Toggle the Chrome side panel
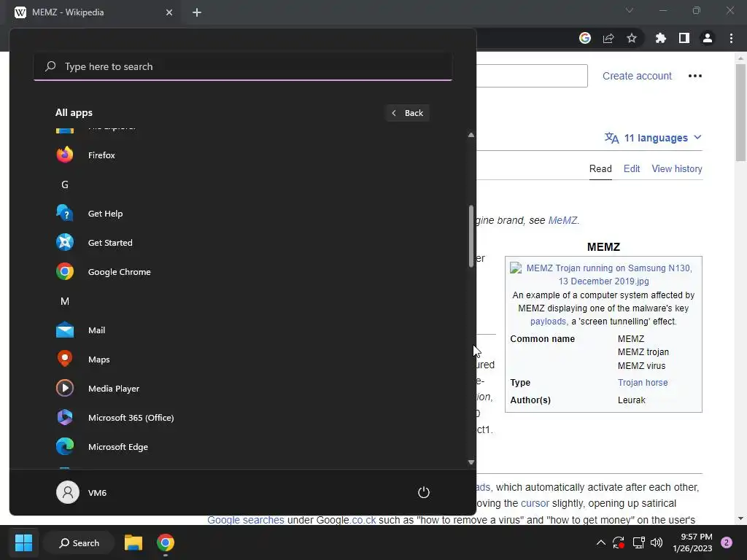 [684, 38]
